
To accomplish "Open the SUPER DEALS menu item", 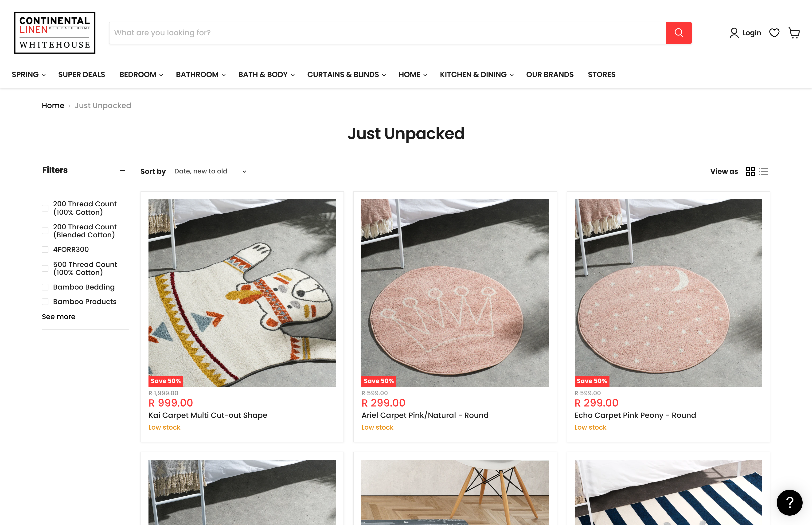I will click(81, 74).
